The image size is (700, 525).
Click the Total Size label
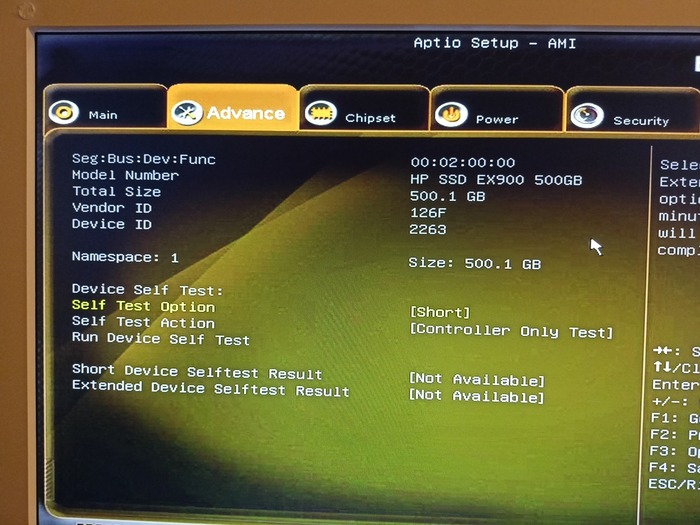pos(116,192)
